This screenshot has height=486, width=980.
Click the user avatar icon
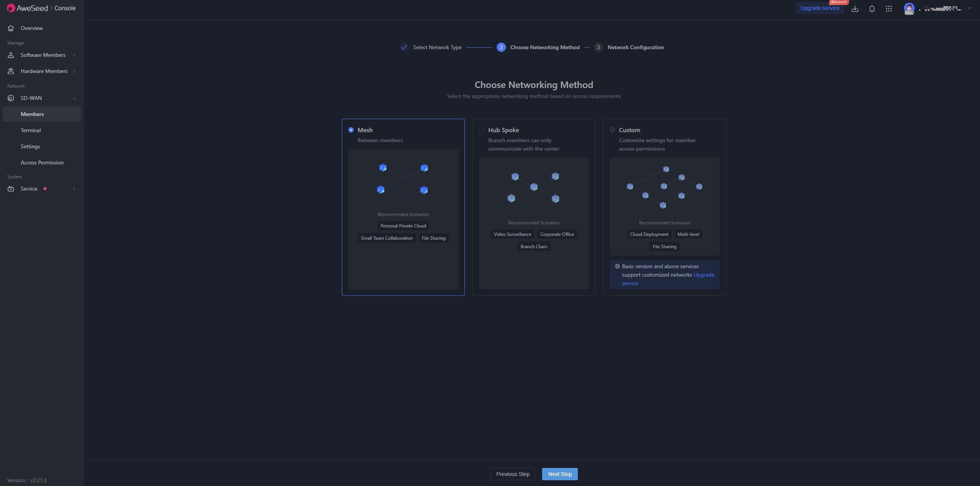pyautogui.click(x=909, y=8)
